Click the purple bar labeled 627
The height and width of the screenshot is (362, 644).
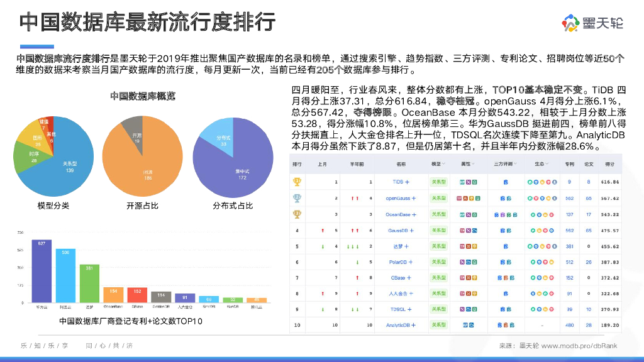tap(42, 271)
